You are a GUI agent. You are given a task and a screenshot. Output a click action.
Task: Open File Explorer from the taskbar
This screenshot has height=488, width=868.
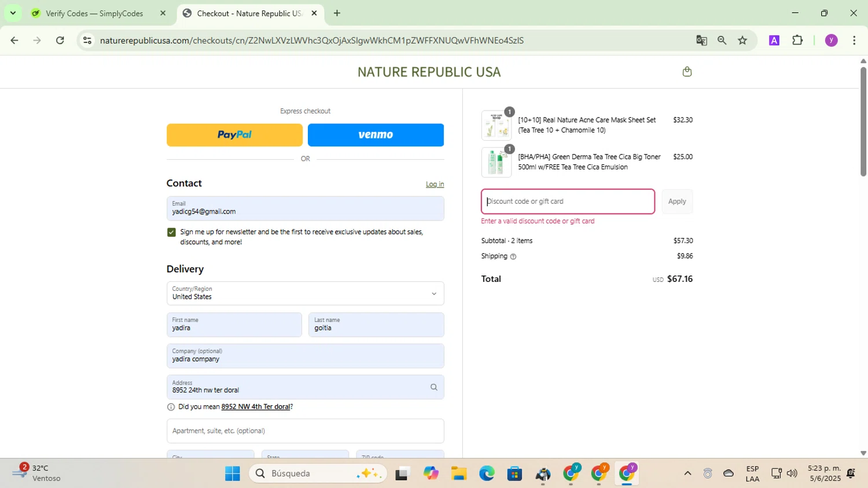pyautogui.click(x=459, y=474)
